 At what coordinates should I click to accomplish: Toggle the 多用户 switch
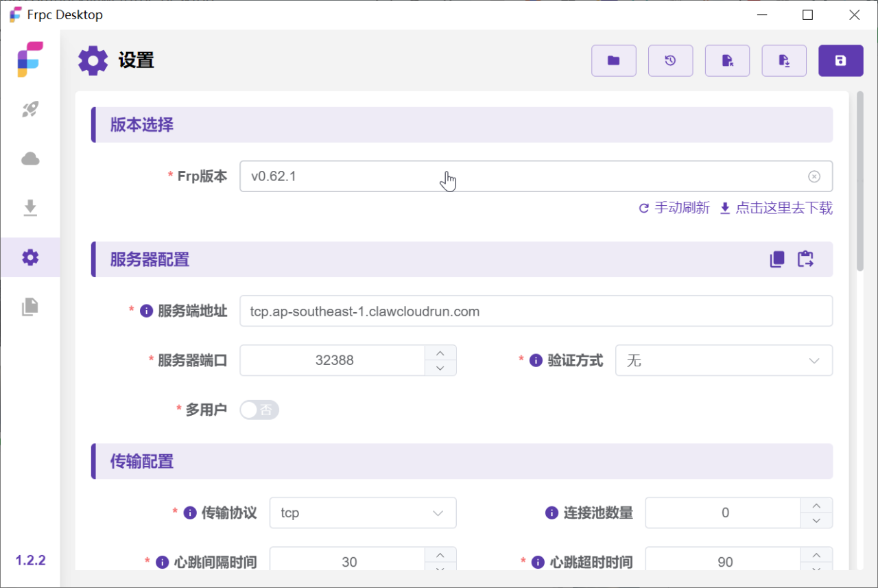point(259,410)
